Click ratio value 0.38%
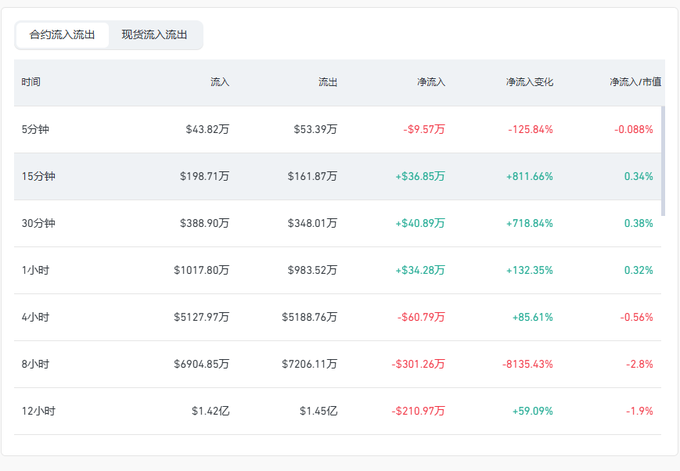 [638, 223]
